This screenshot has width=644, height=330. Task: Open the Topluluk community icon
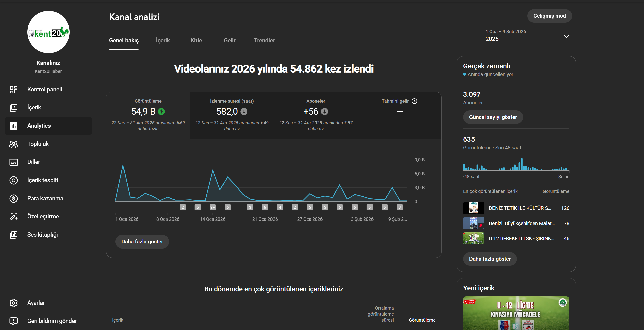coord(14,144)
